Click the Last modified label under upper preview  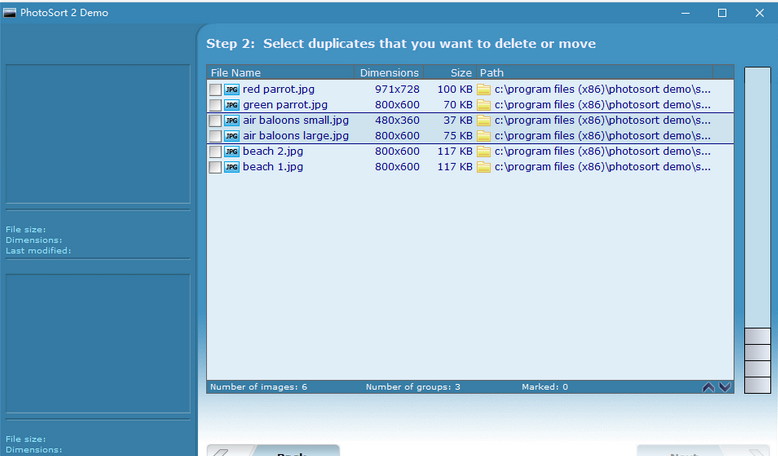click(x=38, y=251)
